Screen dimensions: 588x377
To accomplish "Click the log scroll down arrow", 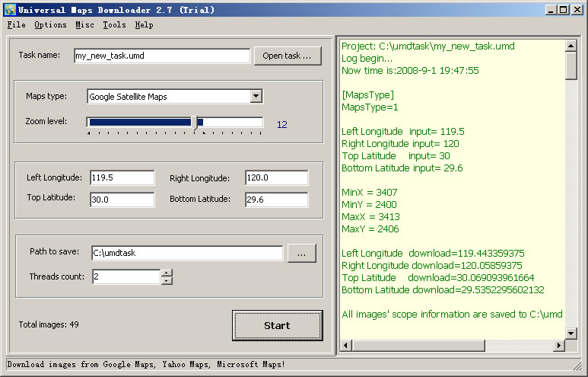I will 571,333.
